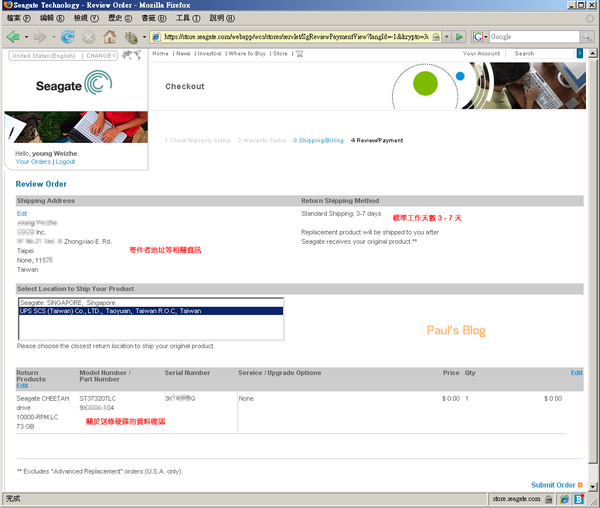Click the page scrollbar up arrow

(592, 53)
